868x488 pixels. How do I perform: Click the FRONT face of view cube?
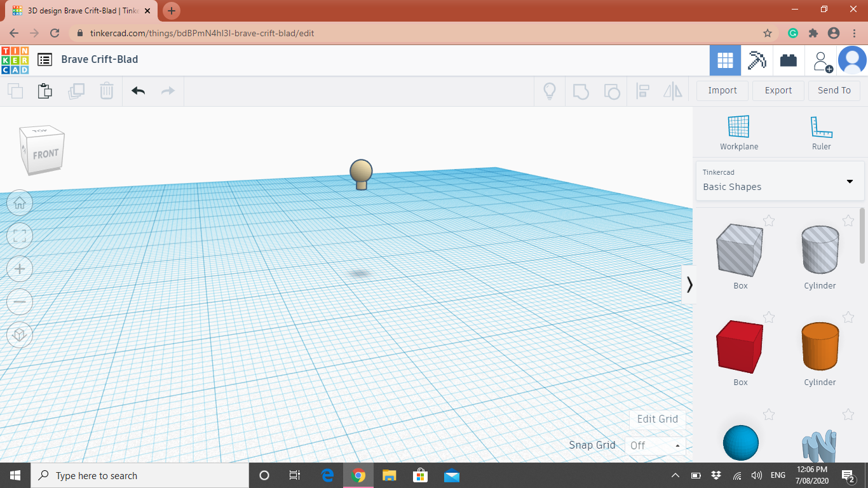[x=45, y=154]
